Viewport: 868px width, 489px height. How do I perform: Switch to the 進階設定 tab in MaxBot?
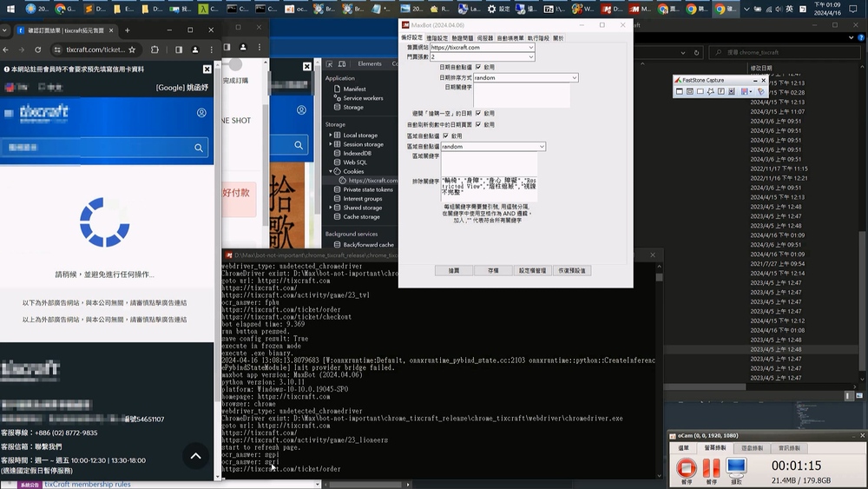[437, 38]
